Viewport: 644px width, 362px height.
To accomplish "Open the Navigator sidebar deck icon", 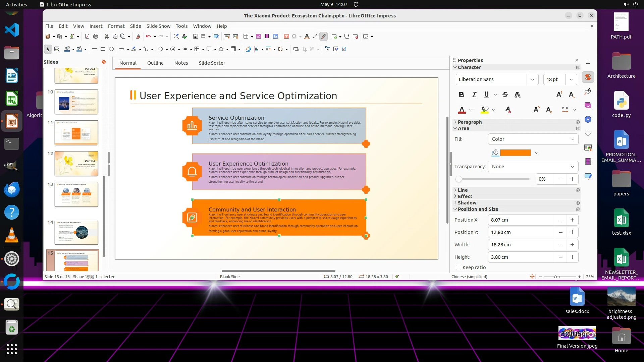I will (588, 119).
